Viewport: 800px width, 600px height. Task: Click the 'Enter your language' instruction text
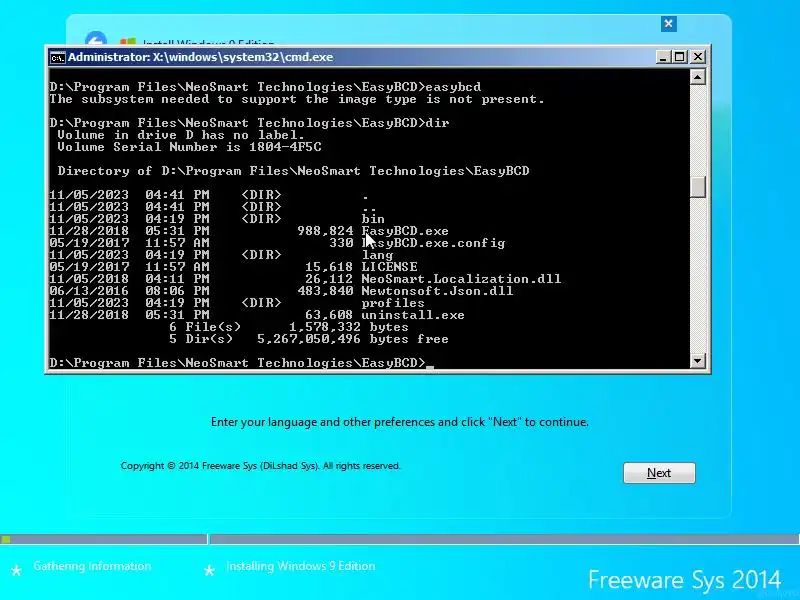point(399,422)
